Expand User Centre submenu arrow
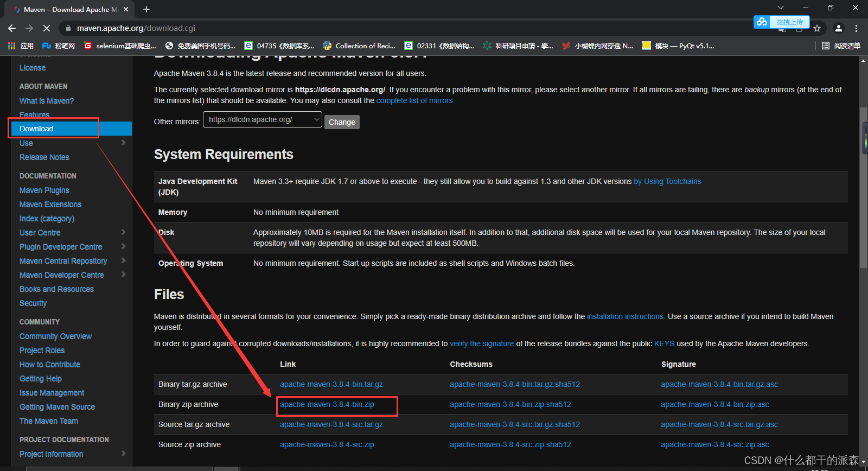868x471 pixels. (x=124, y=232)
